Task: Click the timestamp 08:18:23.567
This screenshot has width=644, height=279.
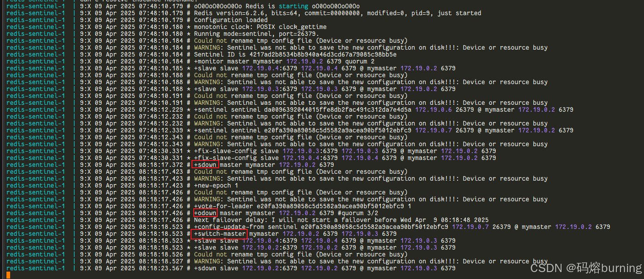Action: pos(161,268)
